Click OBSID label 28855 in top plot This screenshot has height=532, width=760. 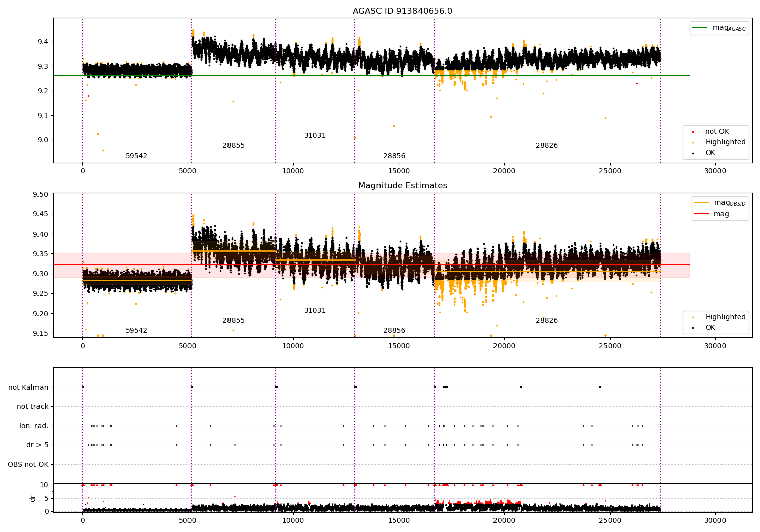pos(234,146)
